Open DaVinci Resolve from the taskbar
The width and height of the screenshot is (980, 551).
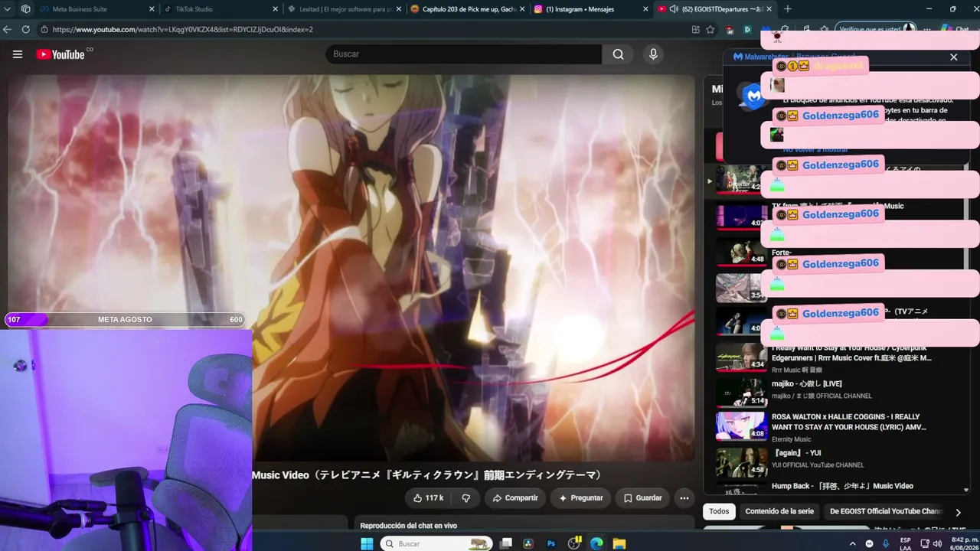tap(528, 543)
